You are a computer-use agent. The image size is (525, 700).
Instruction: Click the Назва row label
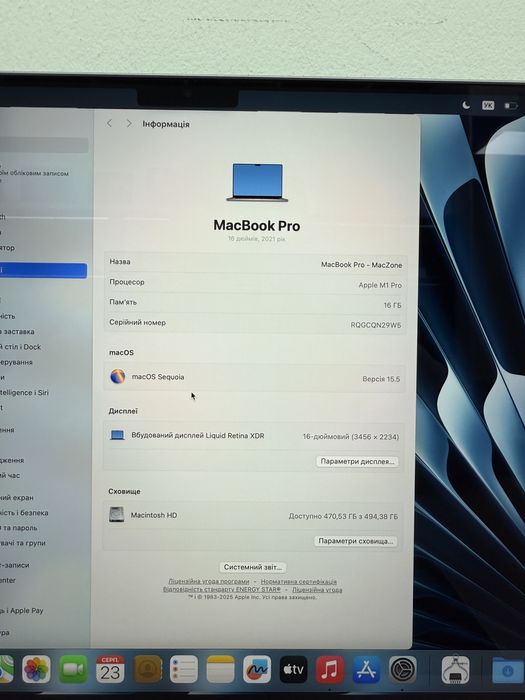point(120,262)
